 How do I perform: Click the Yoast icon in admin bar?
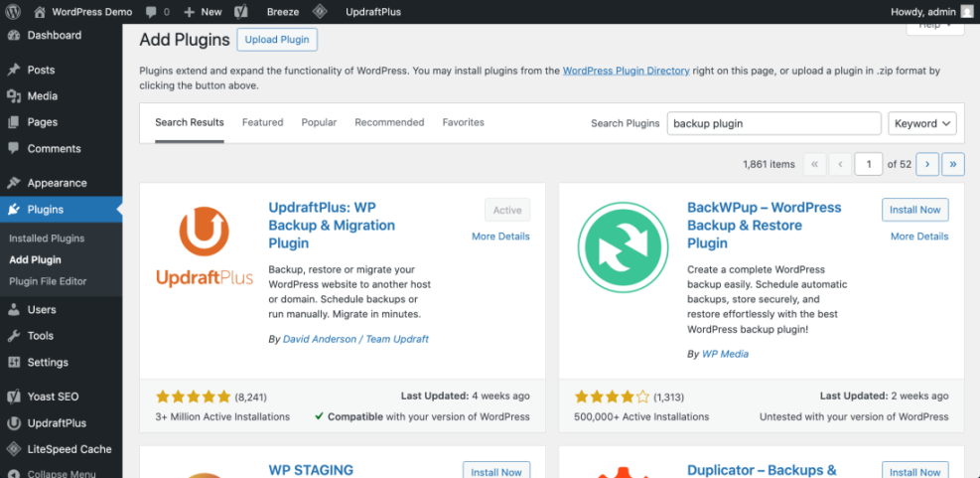(240, 12)
